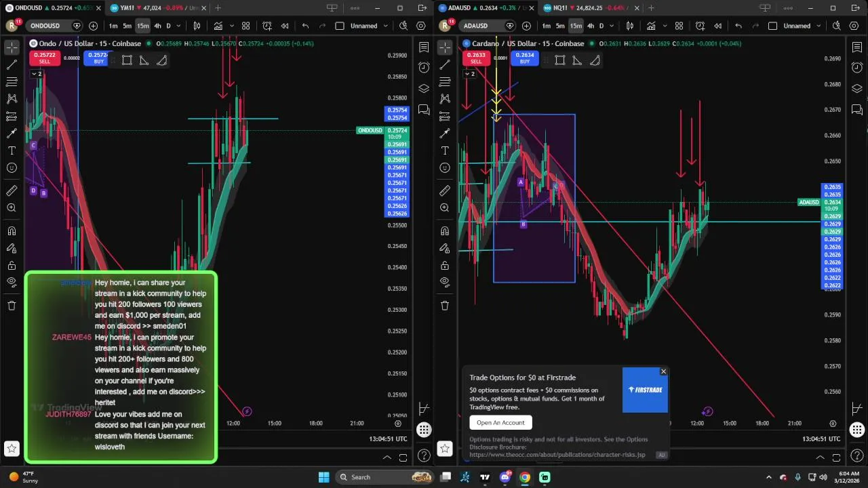Toggle hide drawings eye in ADAUSD window

pos(445,283)
